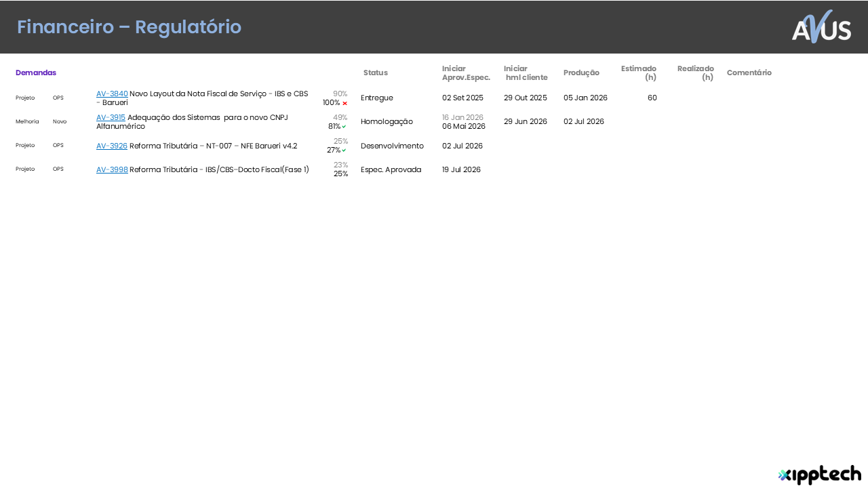Click the production date 02 Jul 2026 for AV-3915
This screenshot has width=868, height=488.
pos(584,121)
